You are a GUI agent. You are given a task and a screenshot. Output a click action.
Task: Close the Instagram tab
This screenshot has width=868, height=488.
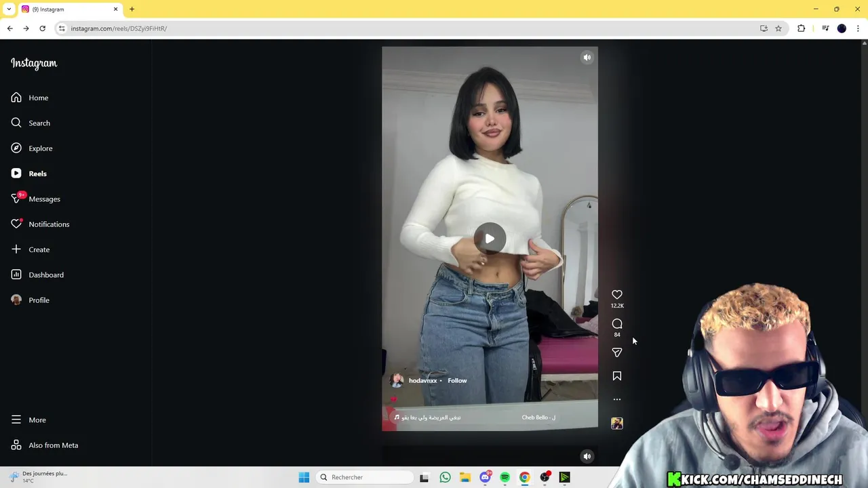click(x=115, y=9)
